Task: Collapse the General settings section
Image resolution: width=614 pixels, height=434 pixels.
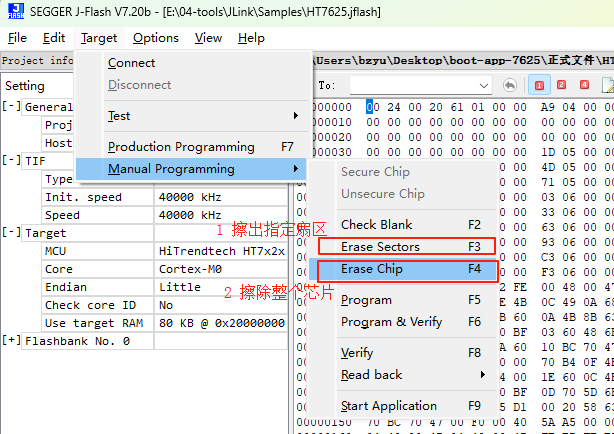Action: [11, 106]
